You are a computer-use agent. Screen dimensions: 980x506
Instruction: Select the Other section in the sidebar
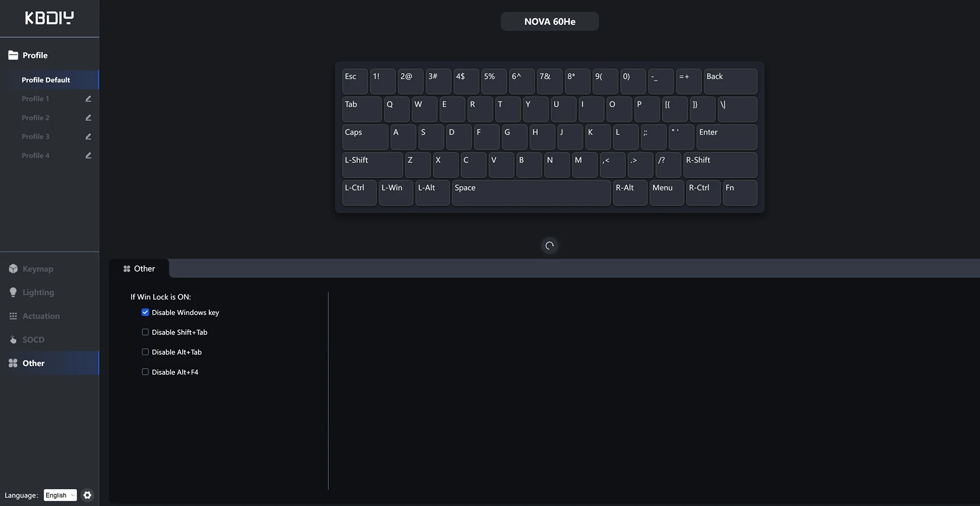click(49, 363)
